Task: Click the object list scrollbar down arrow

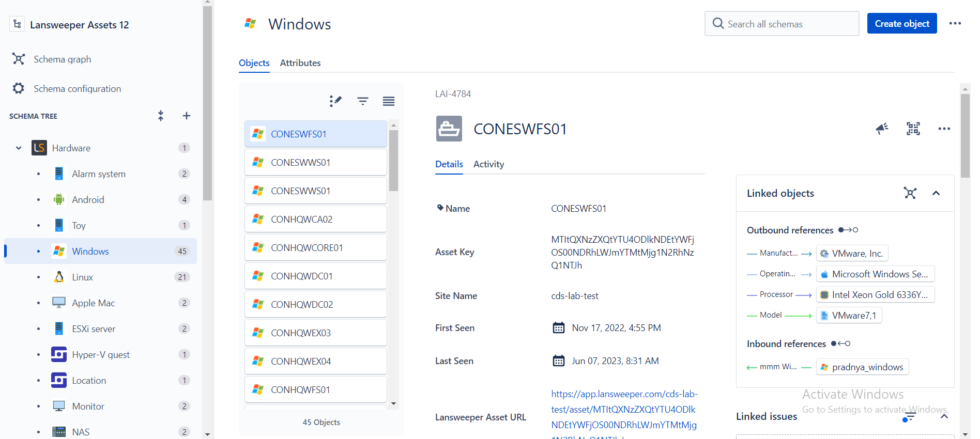Action: coord(394,404)
